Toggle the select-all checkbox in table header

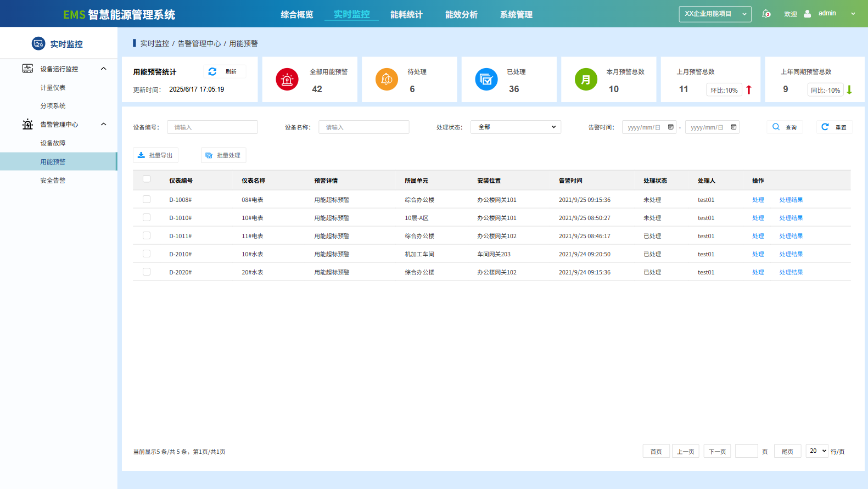[147, 179]
